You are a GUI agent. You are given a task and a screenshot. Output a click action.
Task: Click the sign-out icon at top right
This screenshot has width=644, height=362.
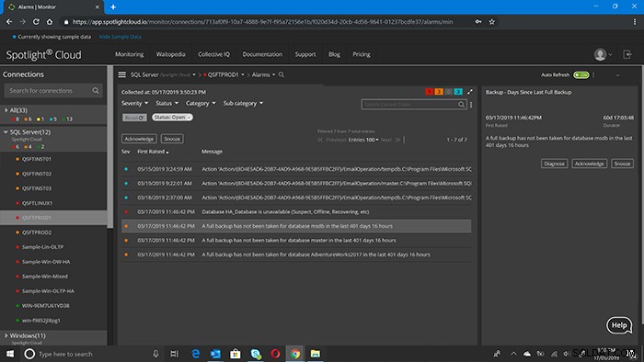click(x=627, y=54)
